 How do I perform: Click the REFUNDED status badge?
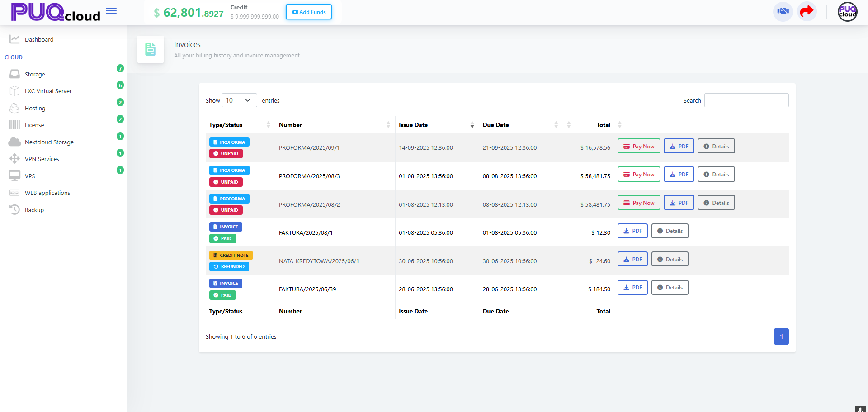[x=229, y=266]
